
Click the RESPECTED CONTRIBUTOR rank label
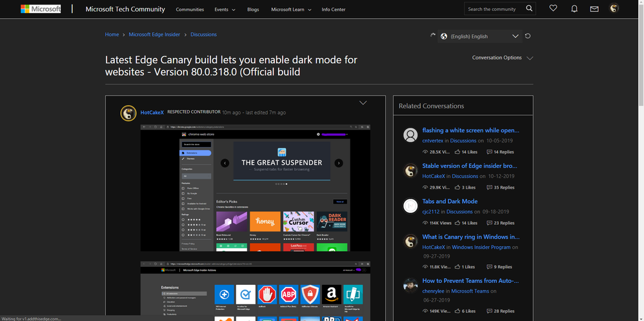pos(194,112)
